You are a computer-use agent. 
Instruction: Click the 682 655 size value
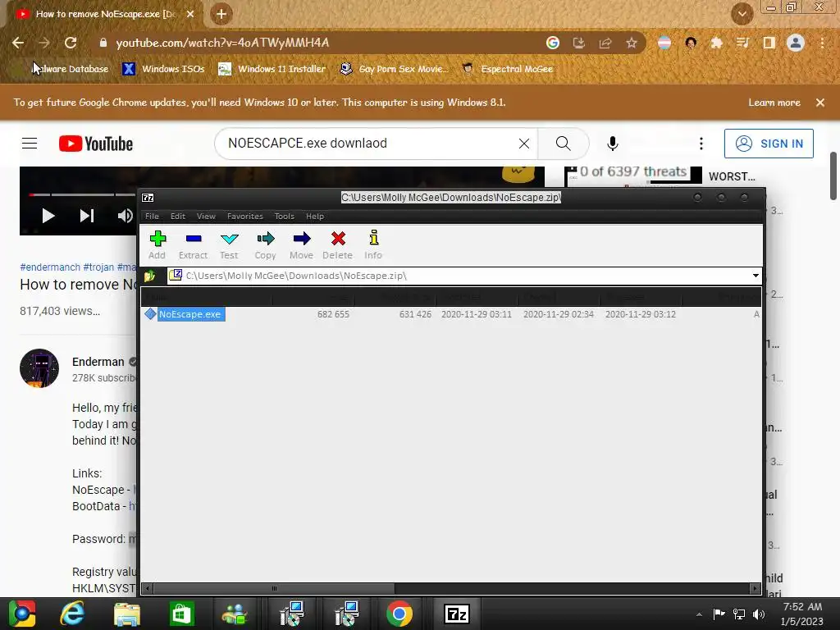tap(333, 314)
